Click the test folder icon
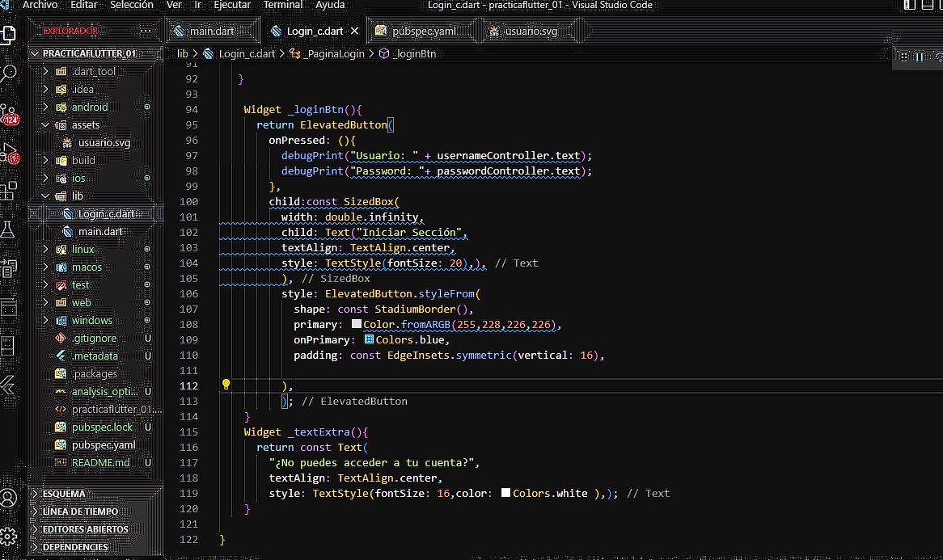Image resolution: width=943 pixels, height=560 pixels. 61,284
